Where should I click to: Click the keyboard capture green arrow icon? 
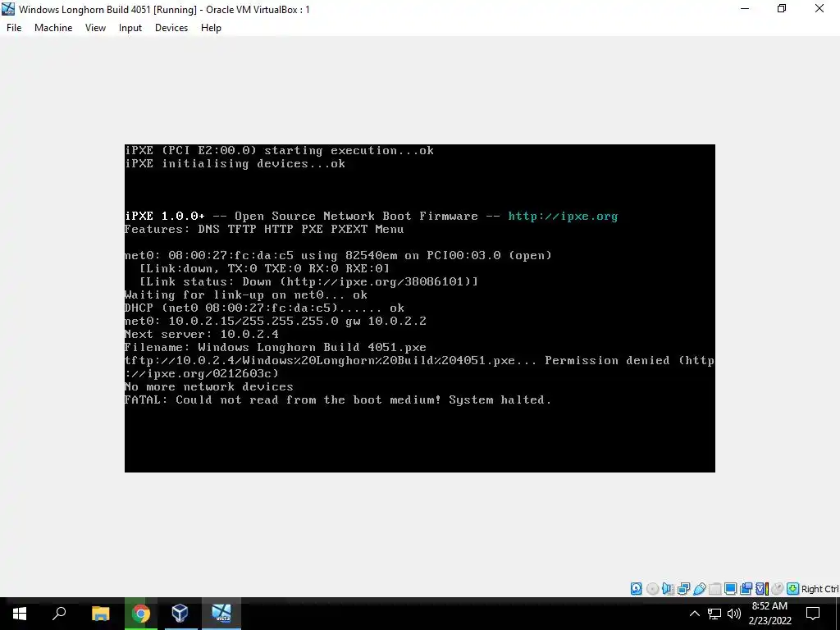tap(793, 589)
